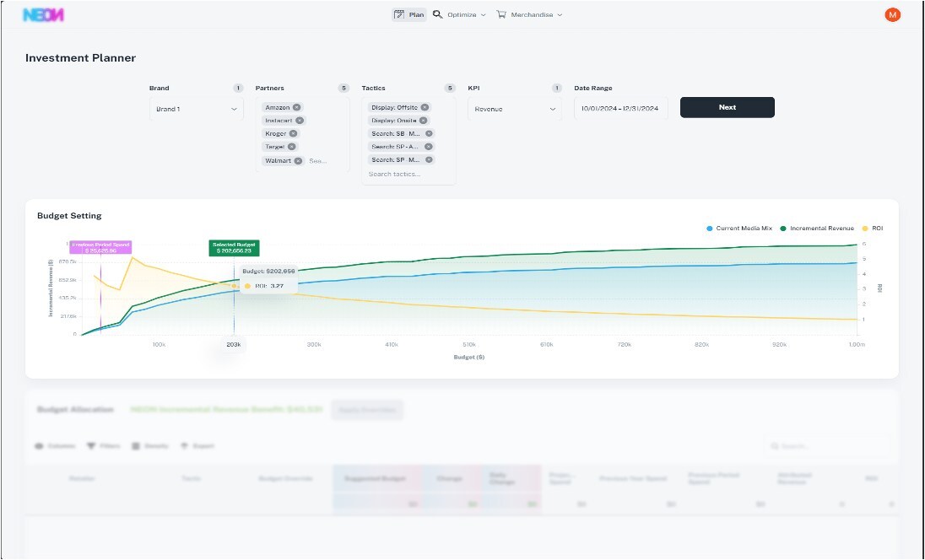
Task: Expand the Optimize menu
Action: [x=460, y=15]
